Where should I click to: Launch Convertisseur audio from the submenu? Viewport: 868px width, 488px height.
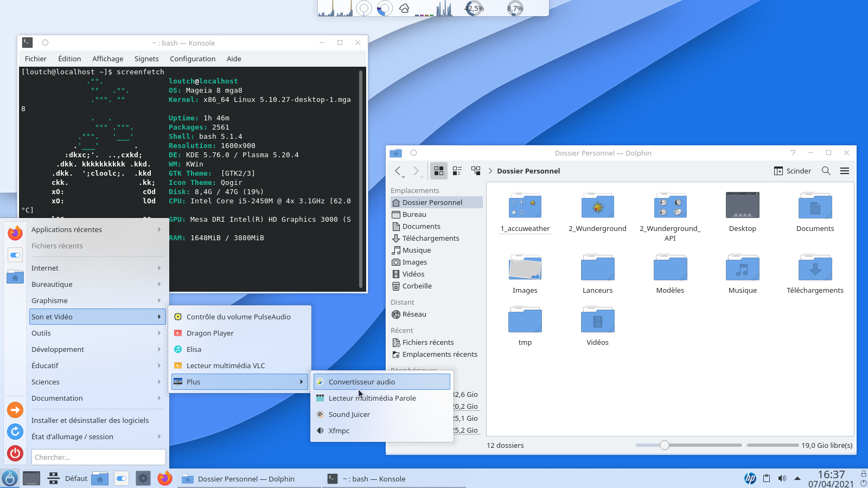point(382,382)
